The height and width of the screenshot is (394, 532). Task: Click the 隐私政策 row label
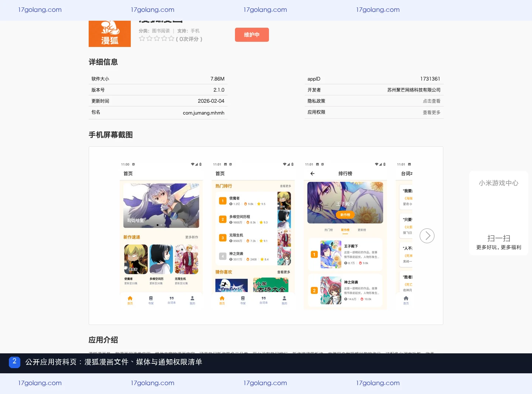[316, 101]
